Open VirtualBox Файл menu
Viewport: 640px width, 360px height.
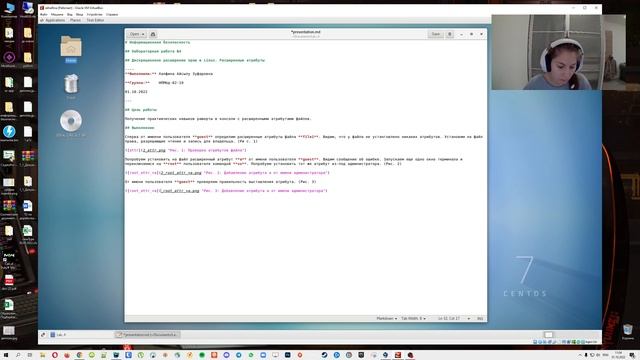[43, 14]
